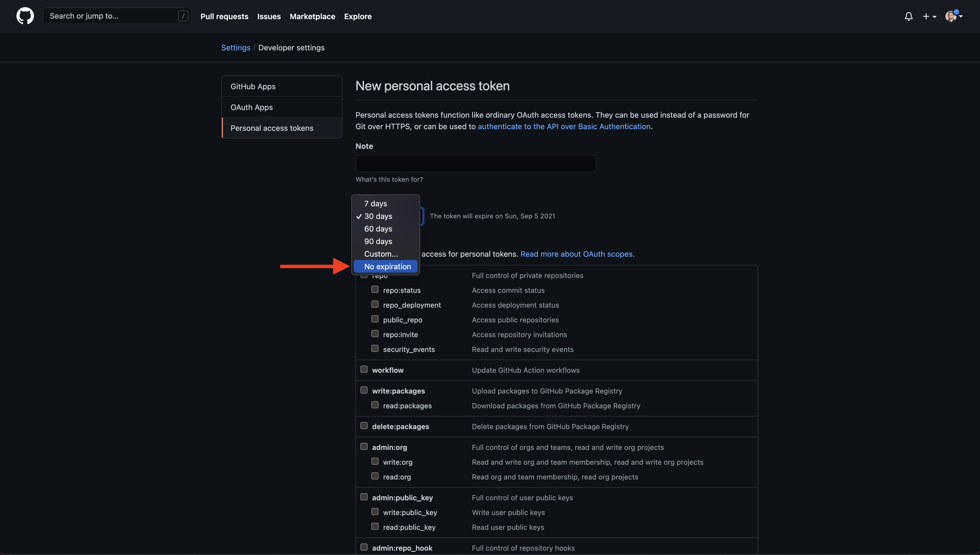Click Access repository invitations description

[519, 335]
